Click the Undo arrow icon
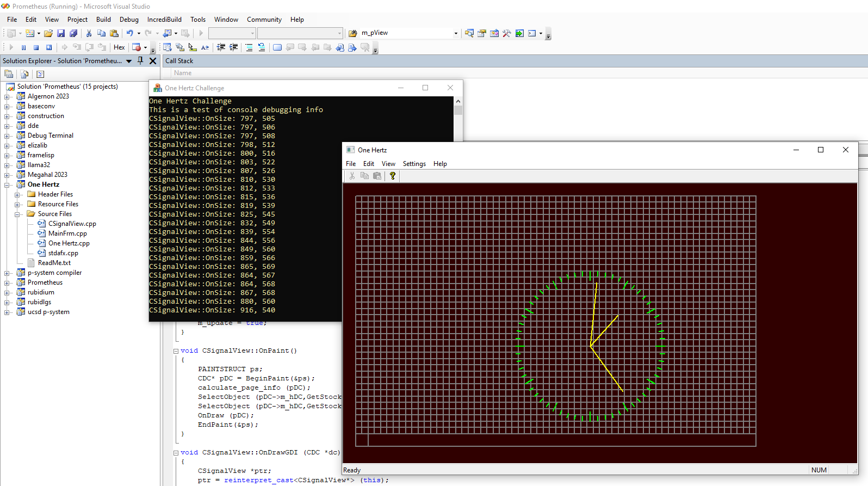Image resolution: width=868 pixels, height=486 pixels. [129, 33]
